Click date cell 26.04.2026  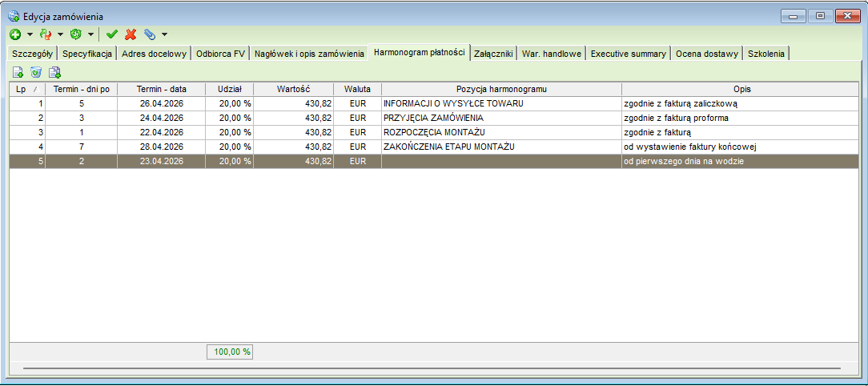pos(162,103)
